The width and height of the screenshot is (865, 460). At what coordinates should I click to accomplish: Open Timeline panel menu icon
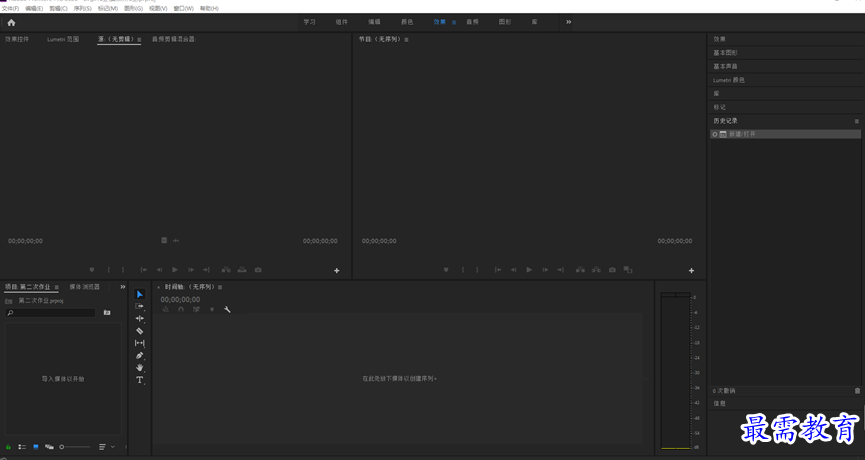tap(220, 287)
